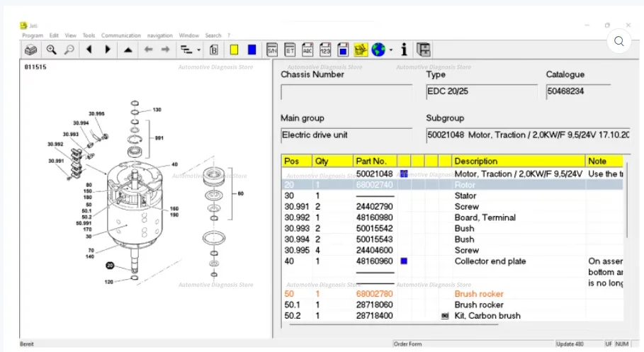This screenshot has height=352, width=644.
Task: Click the save/disk icon at toolbar end
Action: (x=424, y=50)
